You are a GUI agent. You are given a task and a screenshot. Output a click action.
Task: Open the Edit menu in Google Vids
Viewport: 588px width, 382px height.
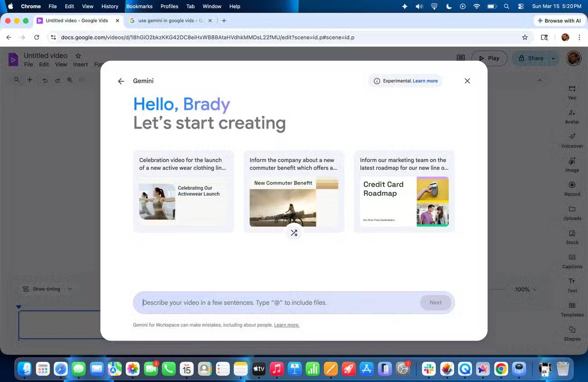coord(44,64)
